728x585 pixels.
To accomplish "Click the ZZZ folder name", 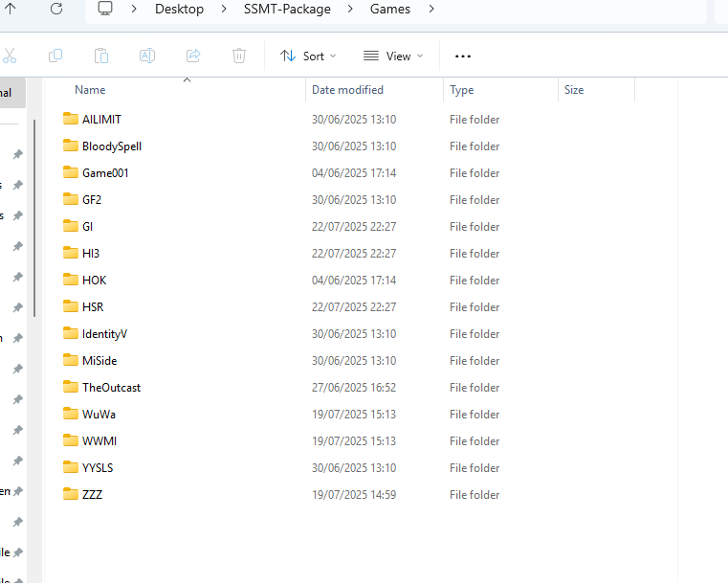I will (93, 495).
